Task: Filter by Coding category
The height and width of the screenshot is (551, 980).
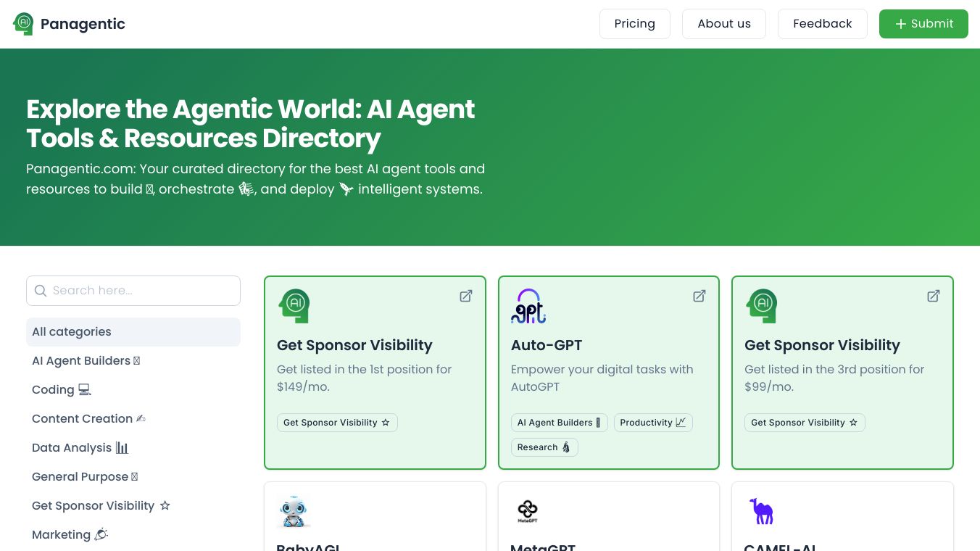Action: click(62, 390)
